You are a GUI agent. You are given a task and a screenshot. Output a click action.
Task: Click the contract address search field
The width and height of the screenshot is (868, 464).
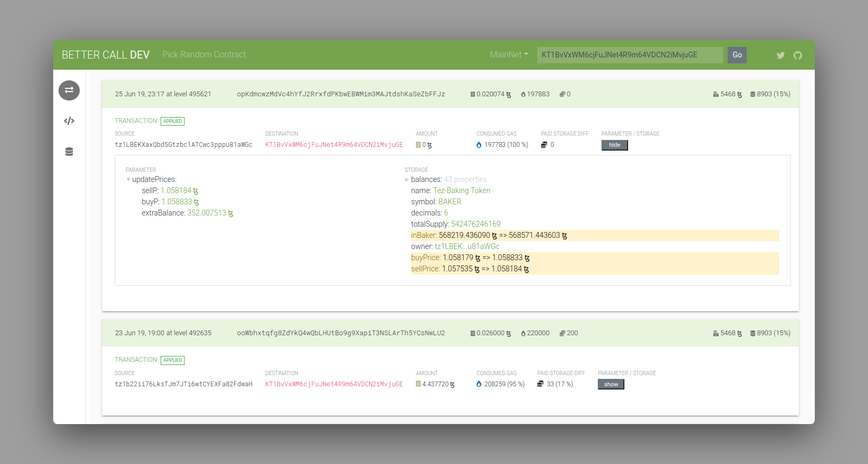630,55
